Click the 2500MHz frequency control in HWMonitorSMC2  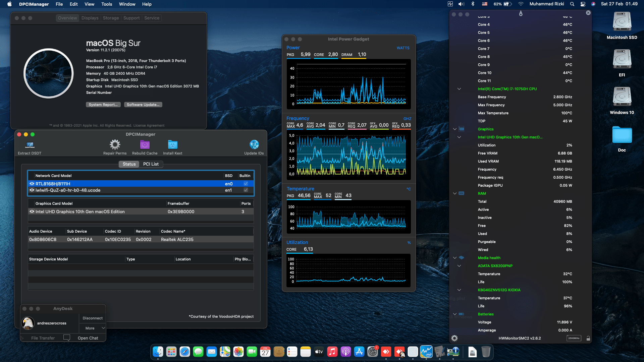[574, 338]
